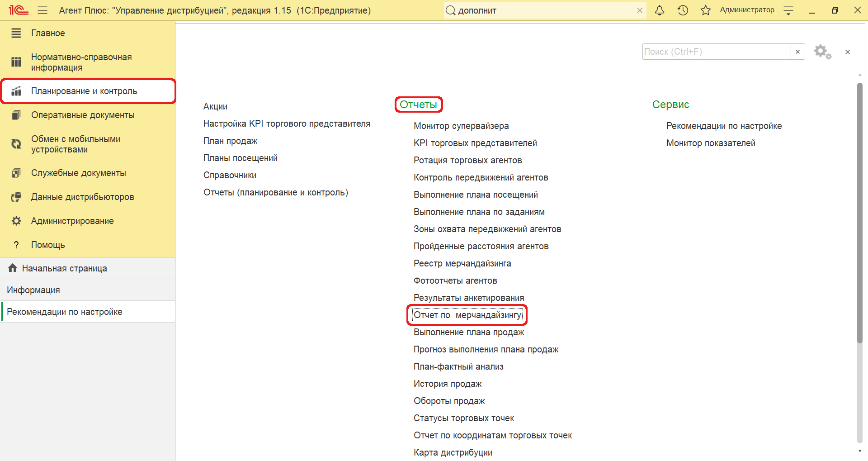Clear the global search text 'дополнит'
This screenshot has width=868, height=461.
[x=640, y=10]
